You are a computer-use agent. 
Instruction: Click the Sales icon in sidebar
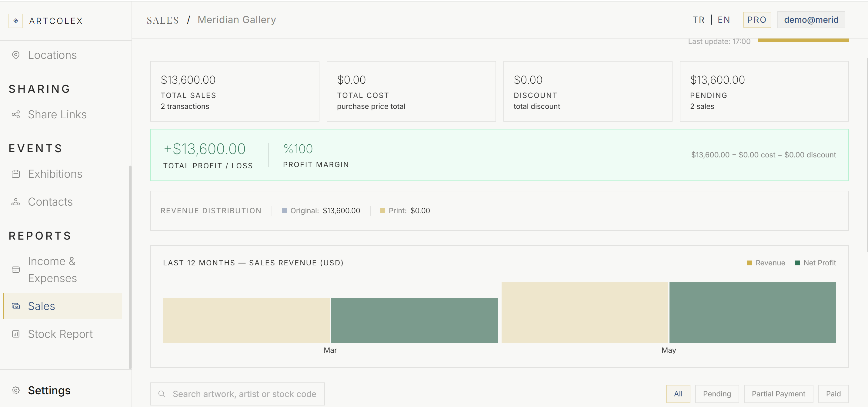tap(15, 306)
